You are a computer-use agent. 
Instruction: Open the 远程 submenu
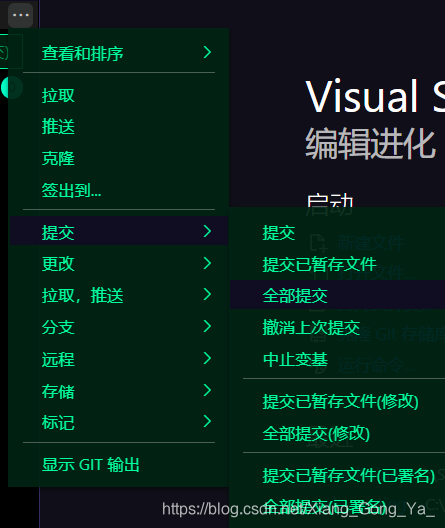[119, 359]
